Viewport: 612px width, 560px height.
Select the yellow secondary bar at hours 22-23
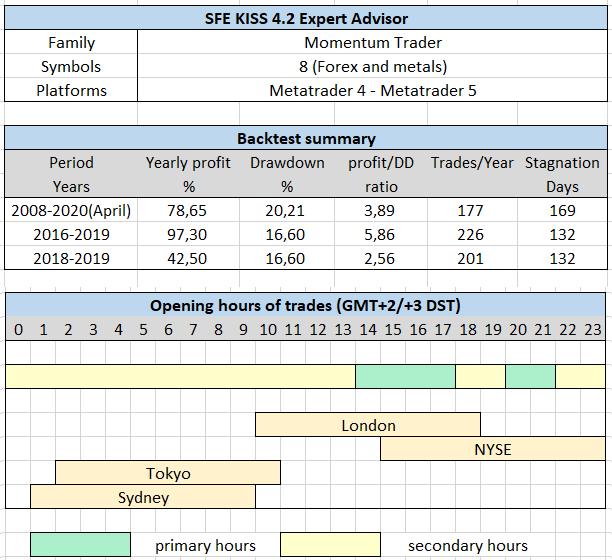pyautogui.click(x=580, y=377)
